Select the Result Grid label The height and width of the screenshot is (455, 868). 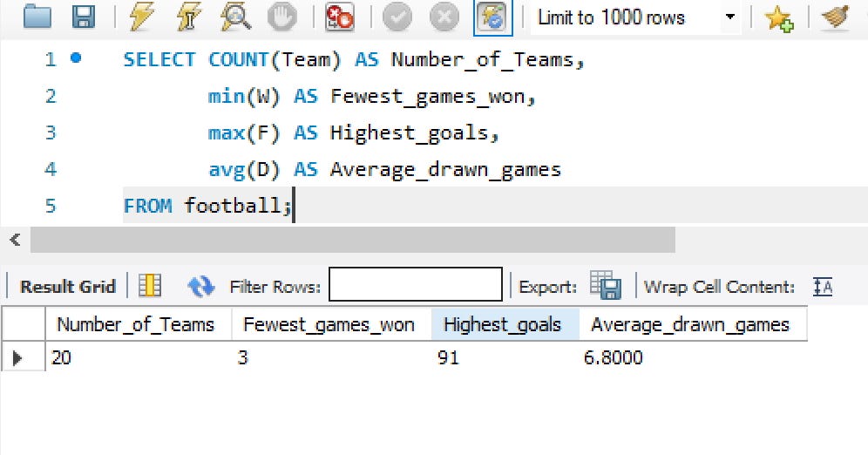click(x=67, y=286)
